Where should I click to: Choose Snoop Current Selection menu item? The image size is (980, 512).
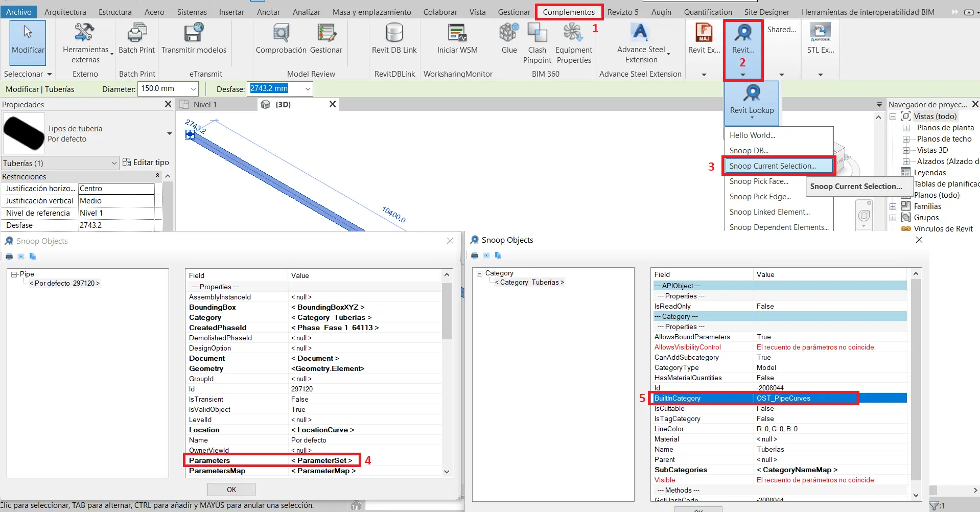(779, 166)
